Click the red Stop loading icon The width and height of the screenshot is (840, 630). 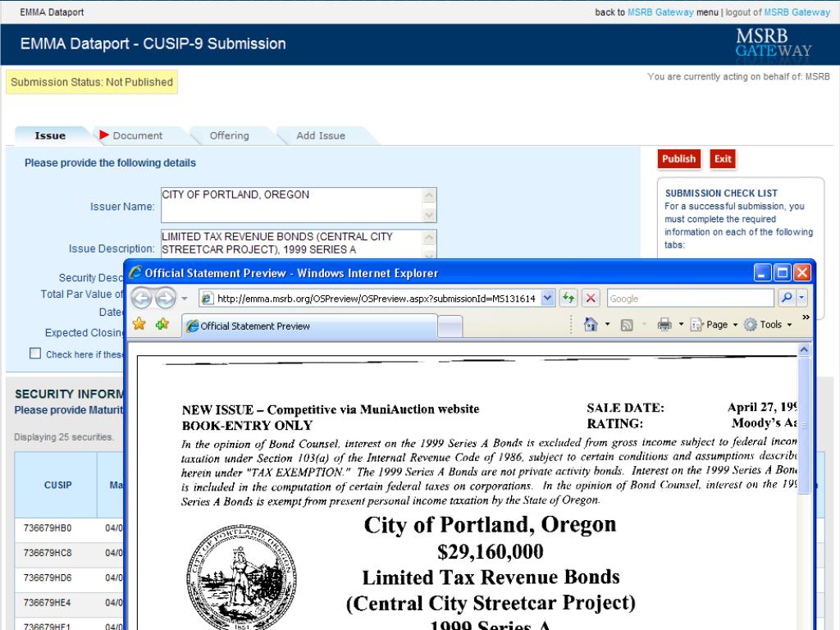[x=590, y=298]
